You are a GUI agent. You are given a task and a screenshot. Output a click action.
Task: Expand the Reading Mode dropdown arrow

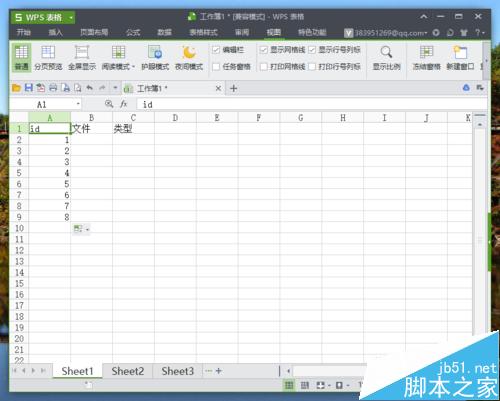tap(133, 67)
